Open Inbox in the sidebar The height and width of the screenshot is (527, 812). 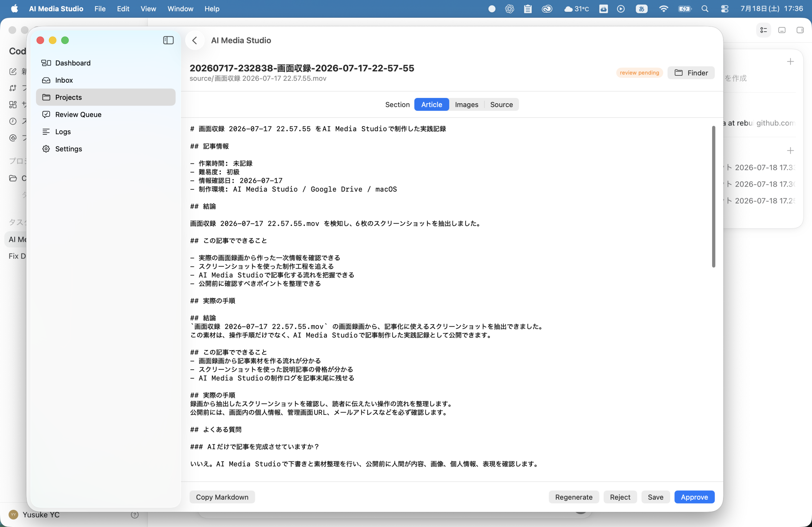point(106,80)
